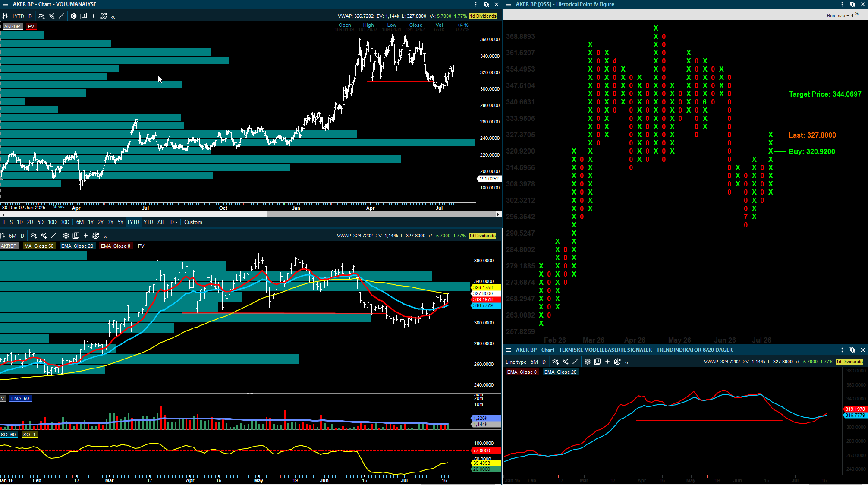Open settings gear in 6M chart toolbar
The height and width of the screenshot is (485, 868).
pos(66,236)
